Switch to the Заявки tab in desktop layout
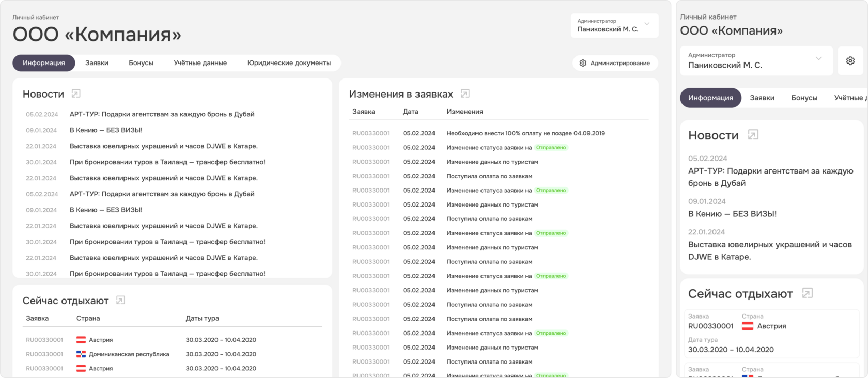 pyautogui.click(x=97, y=63)
